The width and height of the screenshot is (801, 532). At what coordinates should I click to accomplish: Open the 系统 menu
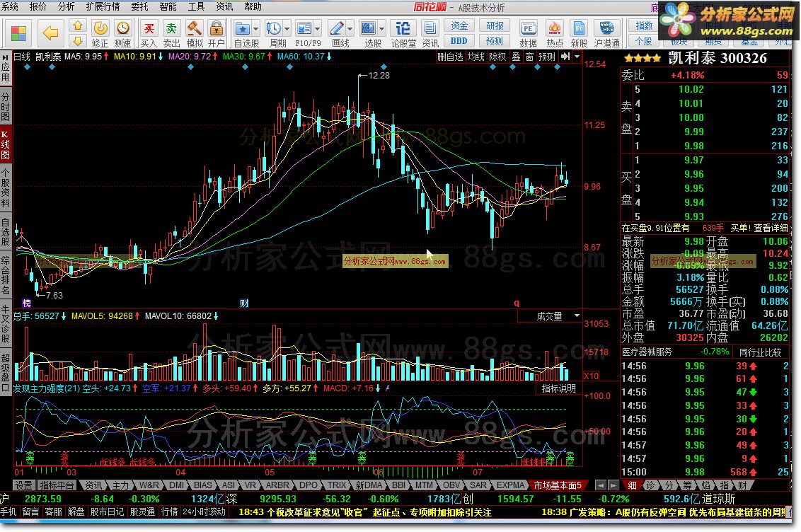point(10,6)
